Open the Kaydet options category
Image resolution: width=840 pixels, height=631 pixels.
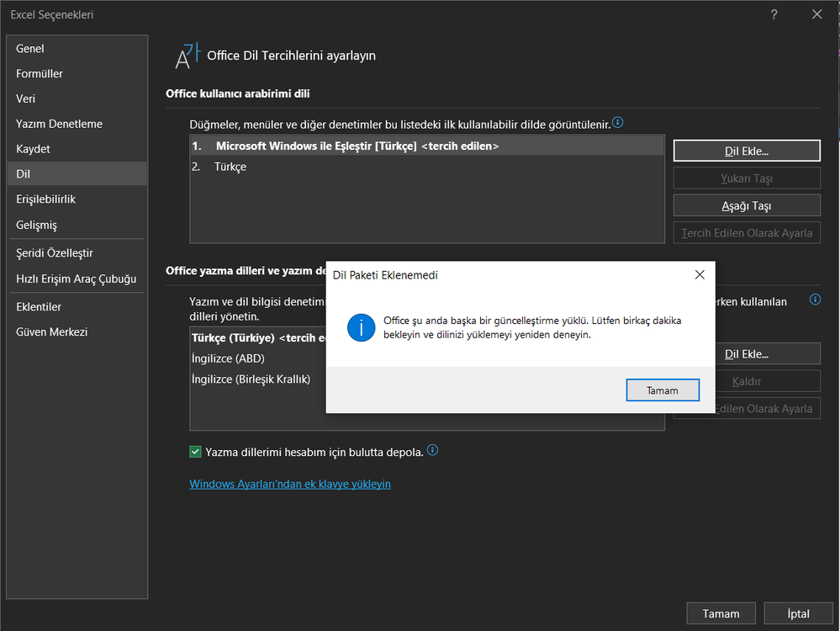77,149
